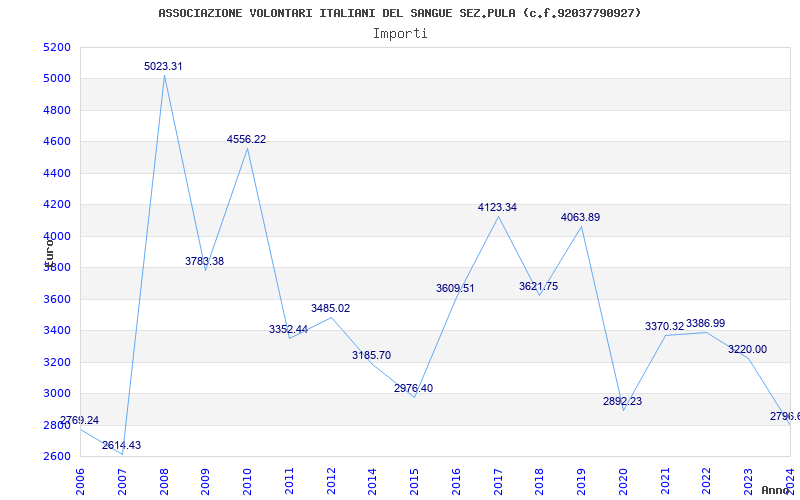Click the Importi subtitle

(x=400, y=34)
